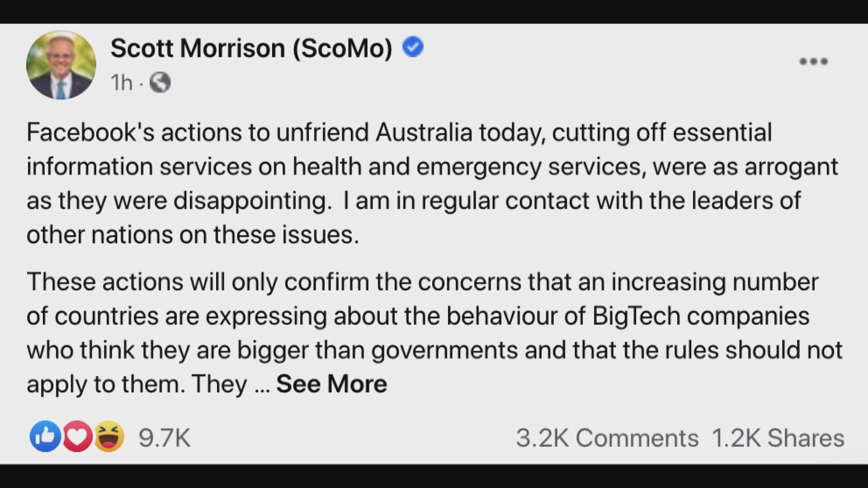Click the Scott Morrison (ScoMo) name
Screen dimensions: 868x488
pos(251,48)
